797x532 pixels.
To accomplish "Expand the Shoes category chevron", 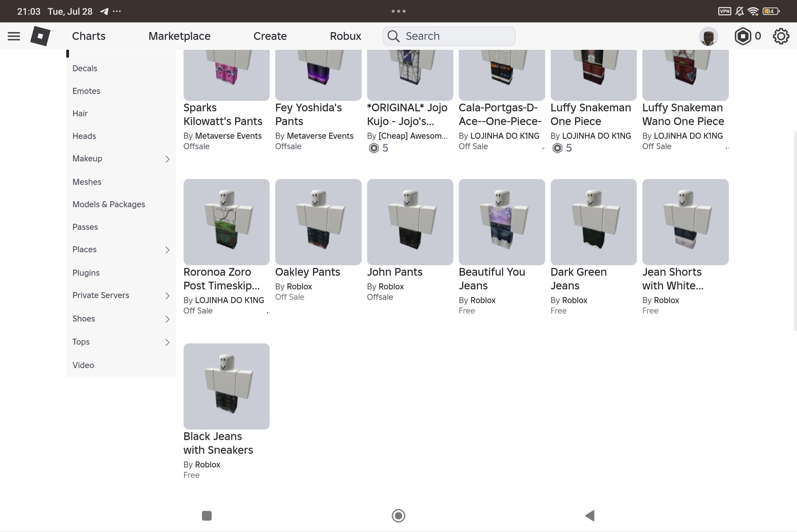I will (167, 319).
